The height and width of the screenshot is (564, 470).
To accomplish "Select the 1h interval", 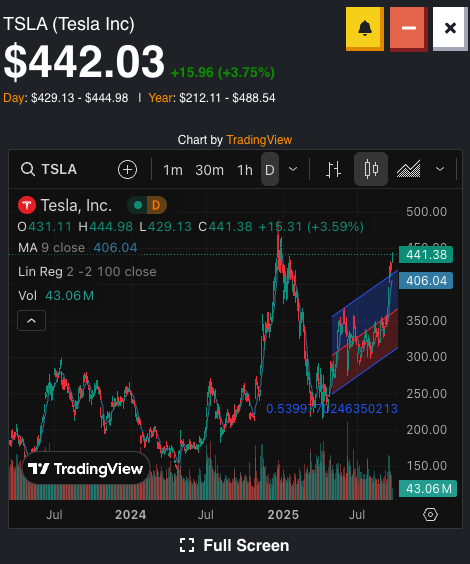I will (245, 170).
